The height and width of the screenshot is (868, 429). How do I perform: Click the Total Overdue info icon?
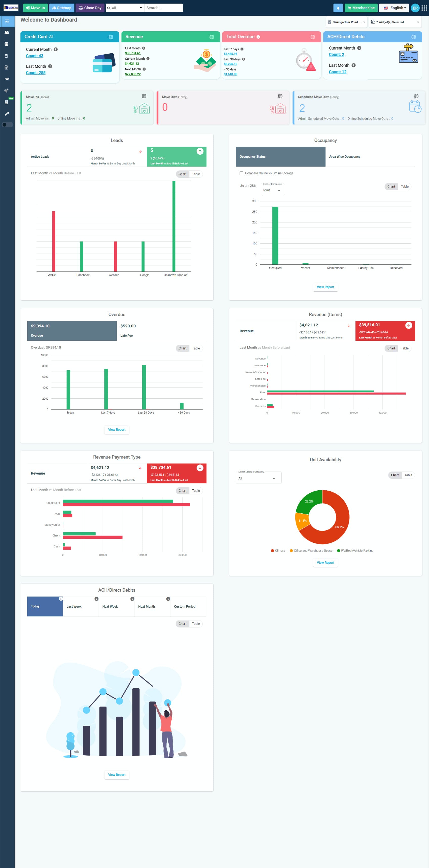click(258, 37)
